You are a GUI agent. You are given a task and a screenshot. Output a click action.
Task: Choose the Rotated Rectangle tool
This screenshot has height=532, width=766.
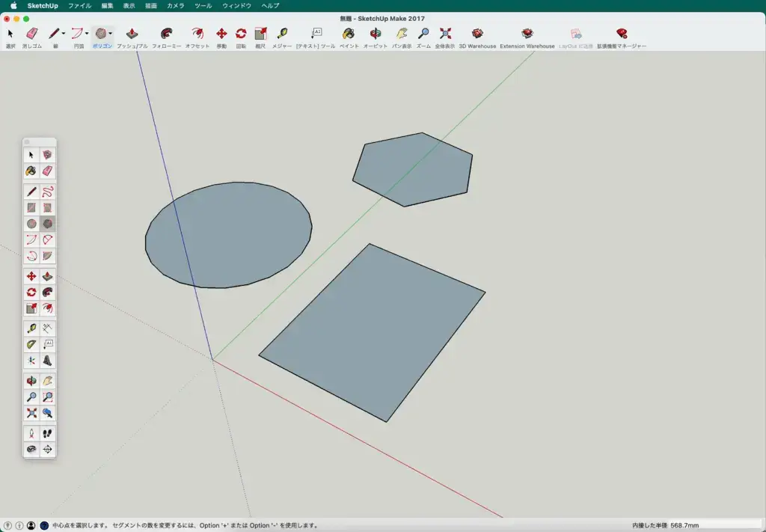coord(47,207)
